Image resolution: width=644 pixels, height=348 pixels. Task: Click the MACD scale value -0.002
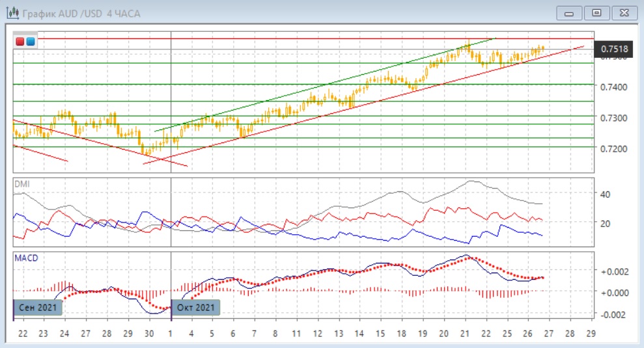[612, 314]
